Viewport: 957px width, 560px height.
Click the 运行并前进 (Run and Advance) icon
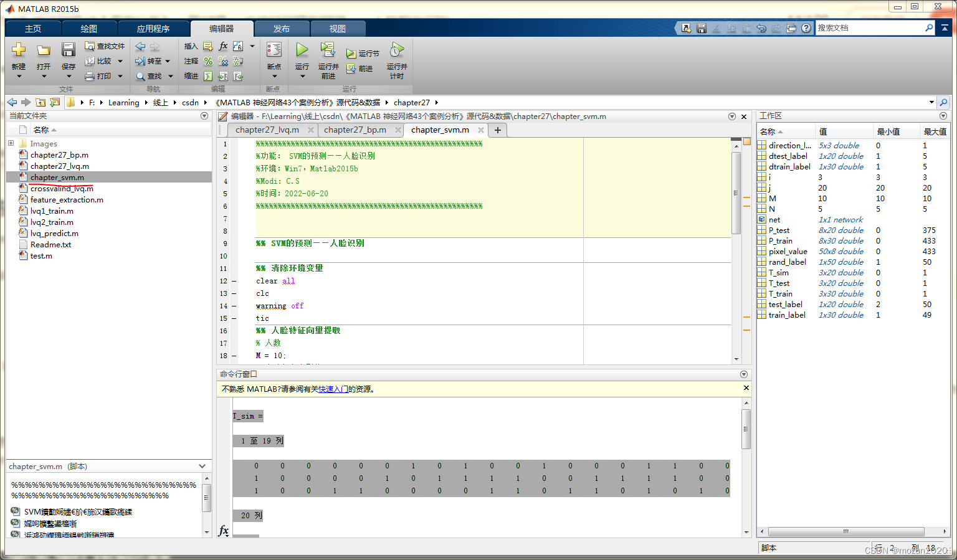(328, 50)
